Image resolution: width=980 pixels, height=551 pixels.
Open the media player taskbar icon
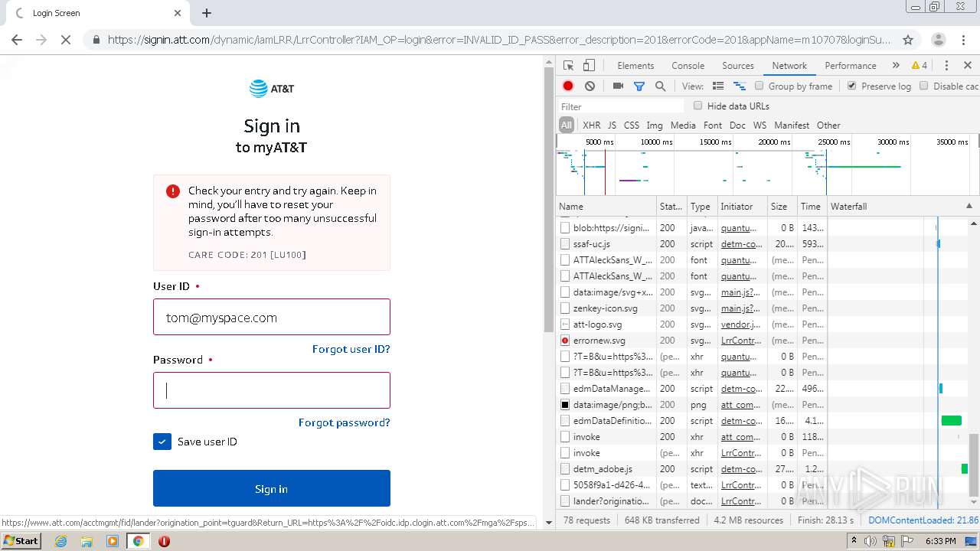(x=113, y=541)
